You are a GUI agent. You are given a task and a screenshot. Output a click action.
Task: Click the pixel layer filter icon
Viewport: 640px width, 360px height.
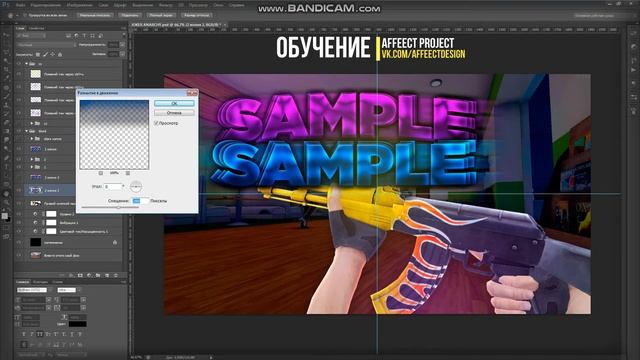(x=68, y=36)
